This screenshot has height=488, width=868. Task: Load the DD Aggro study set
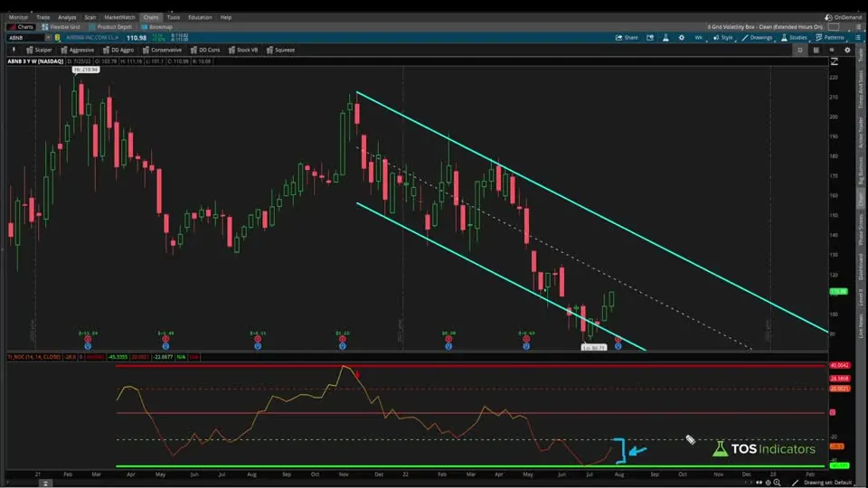click(x=118, y=50)
